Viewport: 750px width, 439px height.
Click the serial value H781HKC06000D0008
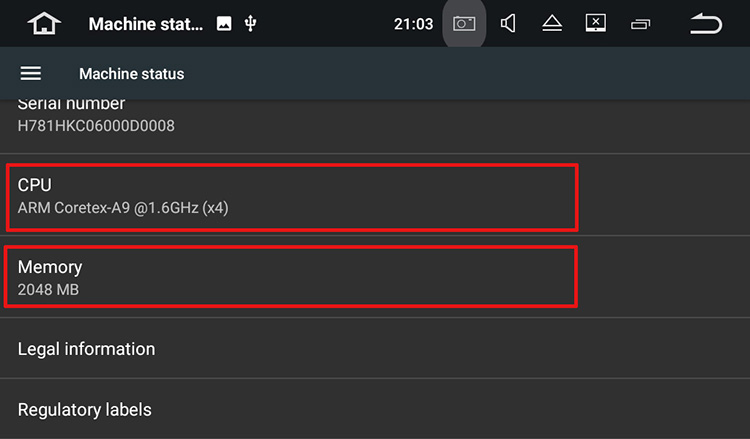coord(96,127)
